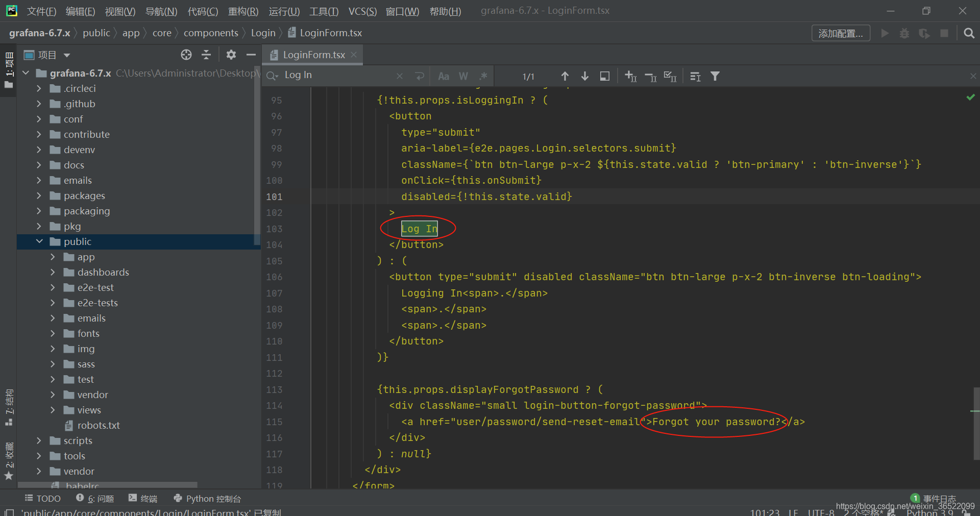Close the LoginForm.tsx tab
The height and width of the screenshot is (516, 980).
pyautogui.click(x=354, y=55)
